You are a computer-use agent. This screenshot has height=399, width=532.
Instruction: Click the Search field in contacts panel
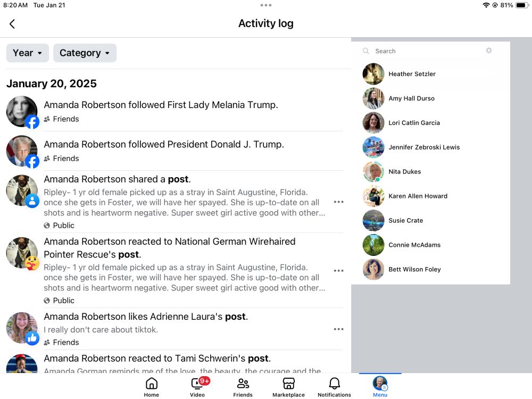coord(428,51)
